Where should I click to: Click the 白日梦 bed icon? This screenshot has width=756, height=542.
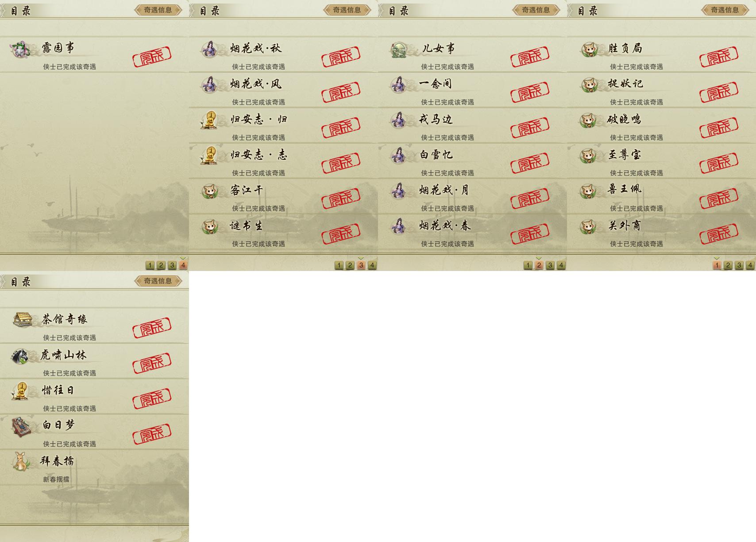tap(21, 426)
